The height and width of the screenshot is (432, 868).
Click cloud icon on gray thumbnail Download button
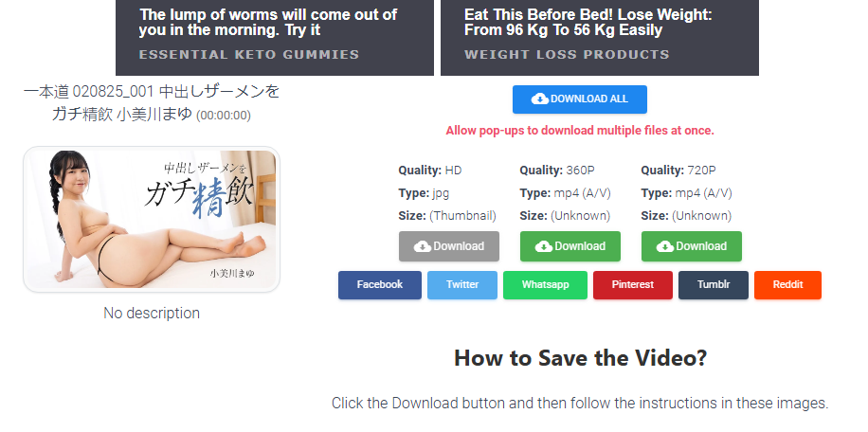coord(423,246)
